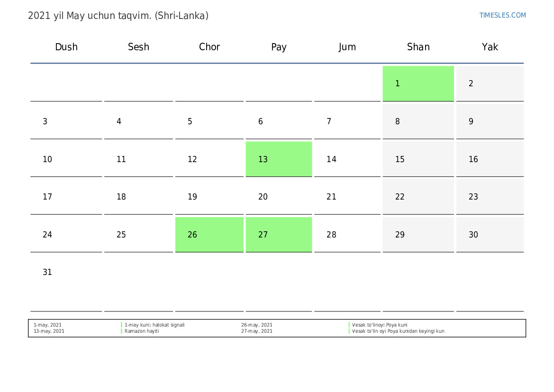Select the Chor weekday header
Image resolution: width=554 pixels, height=392 pixels.
tap(209, 47)
